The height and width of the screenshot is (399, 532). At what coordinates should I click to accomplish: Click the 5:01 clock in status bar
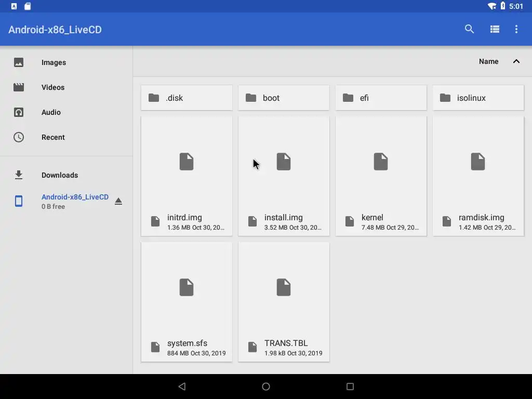click(x=516, y=6)
